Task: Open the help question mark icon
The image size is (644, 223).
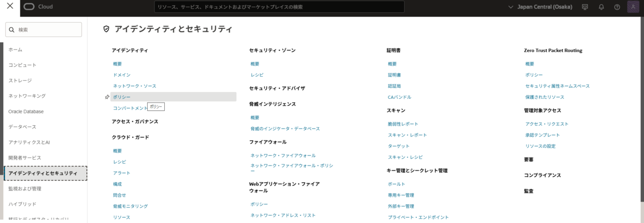Action: 617,7
